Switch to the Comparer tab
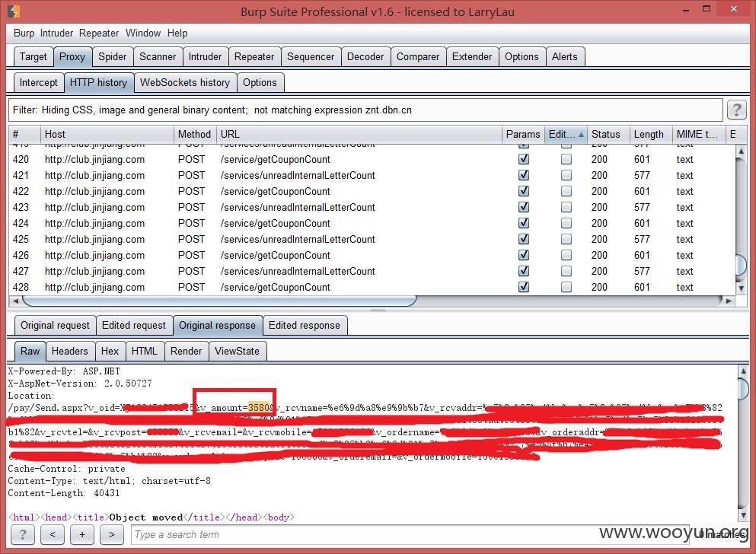 418,57
